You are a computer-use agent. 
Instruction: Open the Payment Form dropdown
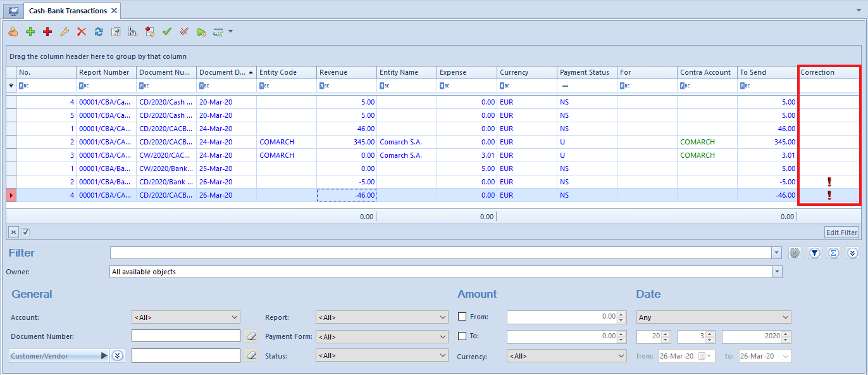pos(381,336)
